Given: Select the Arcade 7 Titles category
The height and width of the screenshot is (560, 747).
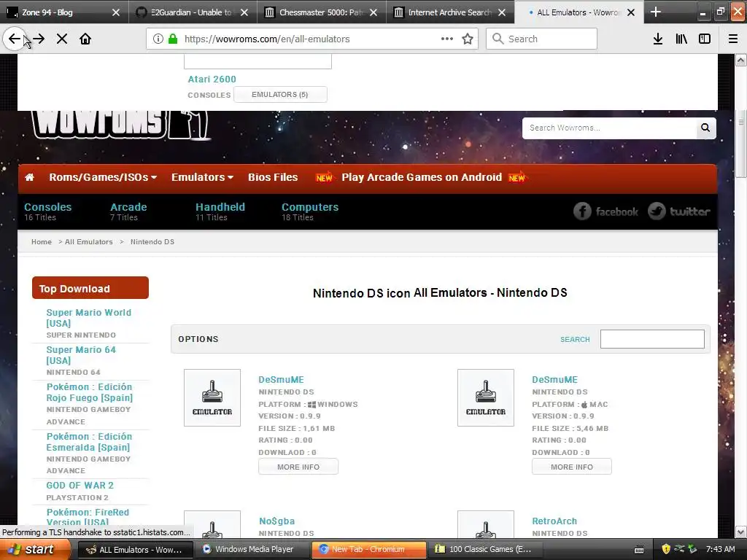Looking at the screenshot, I should coord(128,211).
